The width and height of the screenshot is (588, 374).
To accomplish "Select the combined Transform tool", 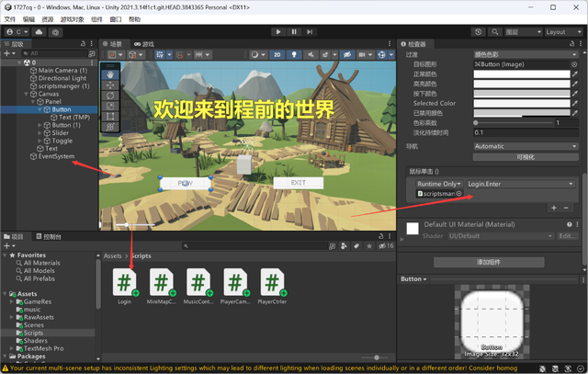I will click(110, 127).
